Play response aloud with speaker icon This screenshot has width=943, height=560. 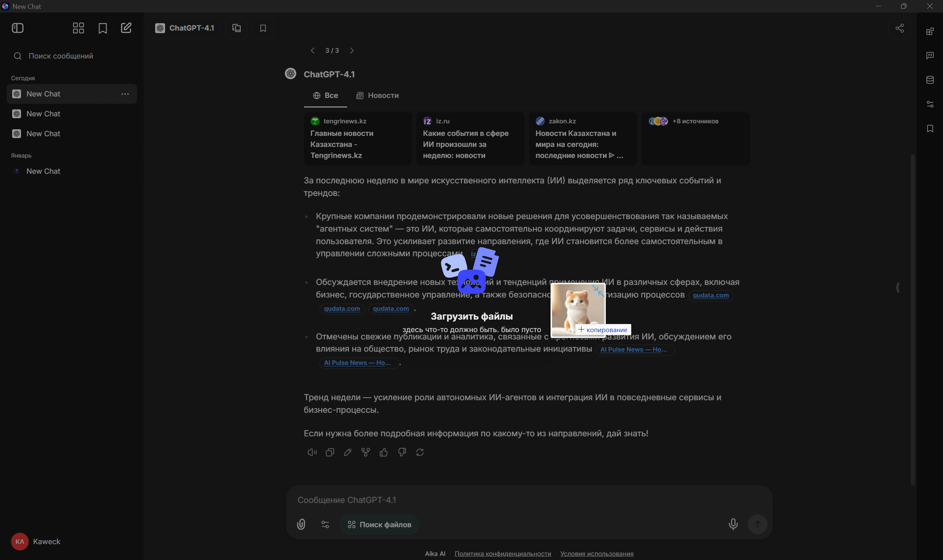(312, 452)
